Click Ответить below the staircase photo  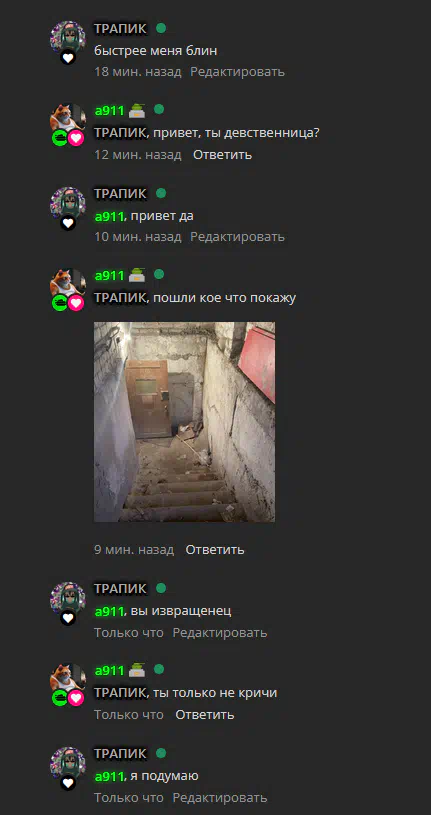click(215, 549)
